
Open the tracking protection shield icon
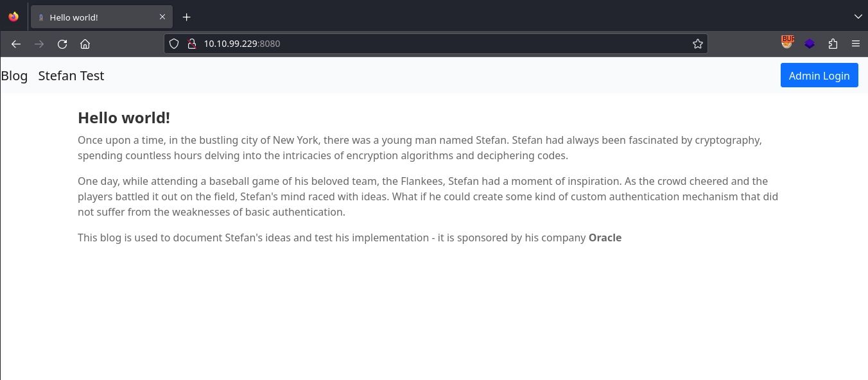[x=174, y=44]
